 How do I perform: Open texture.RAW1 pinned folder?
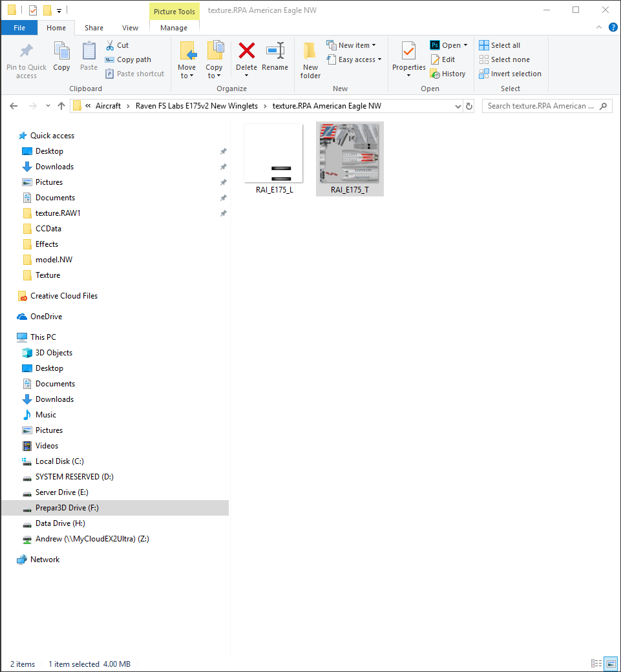coord(58,213)
